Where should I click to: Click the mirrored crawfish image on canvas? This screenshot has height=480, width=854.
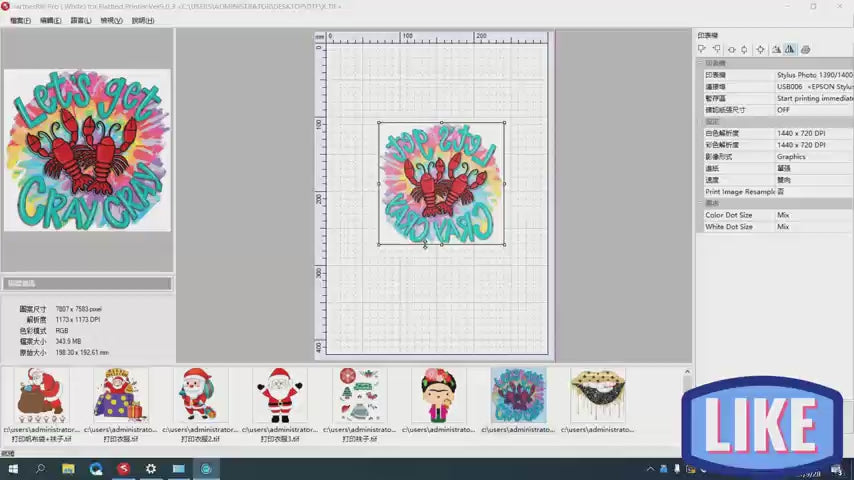[x=441, y=184]
